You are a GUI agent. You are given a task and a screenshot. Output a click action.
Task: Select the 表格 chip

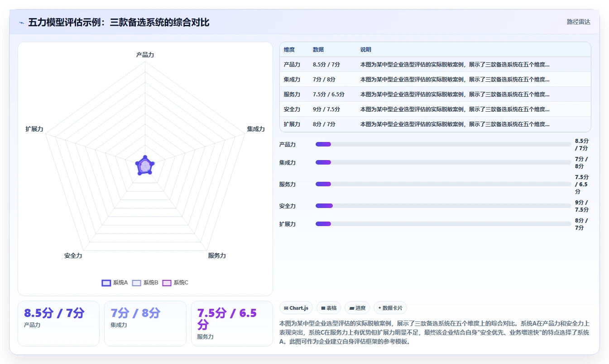329,308
